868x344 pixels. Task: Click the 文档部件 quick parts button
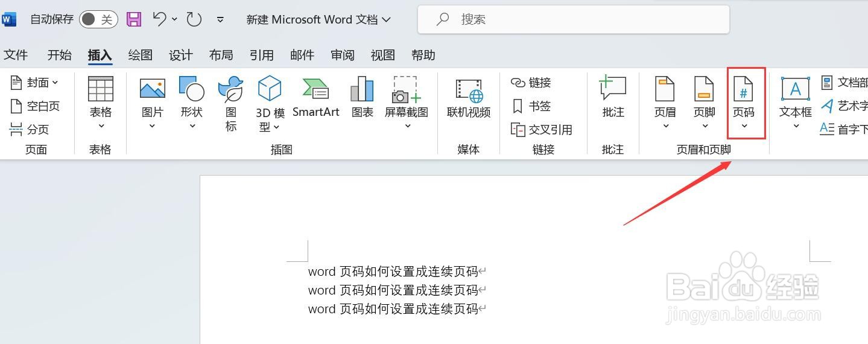pyautogui.click(x=844, y=83)
